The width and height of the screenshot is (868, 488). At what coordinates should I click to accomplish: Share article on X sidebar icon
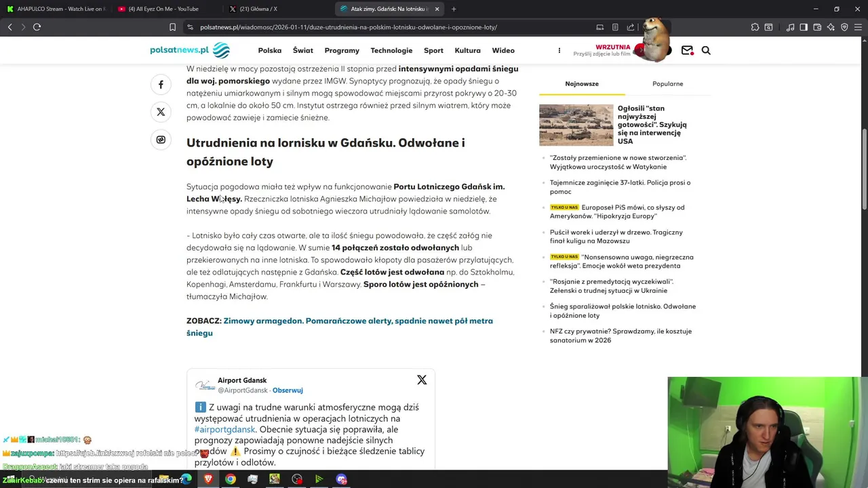click(161, 112)
